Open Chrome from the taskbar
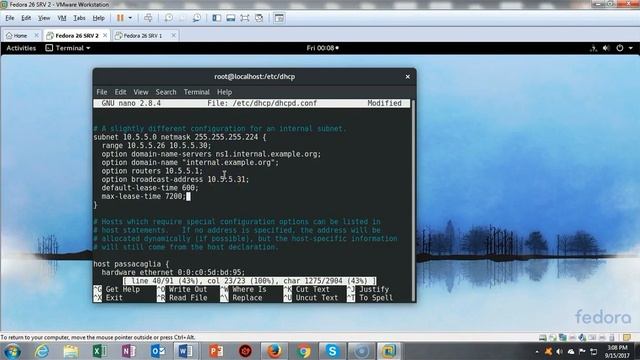 click(303, 351)
